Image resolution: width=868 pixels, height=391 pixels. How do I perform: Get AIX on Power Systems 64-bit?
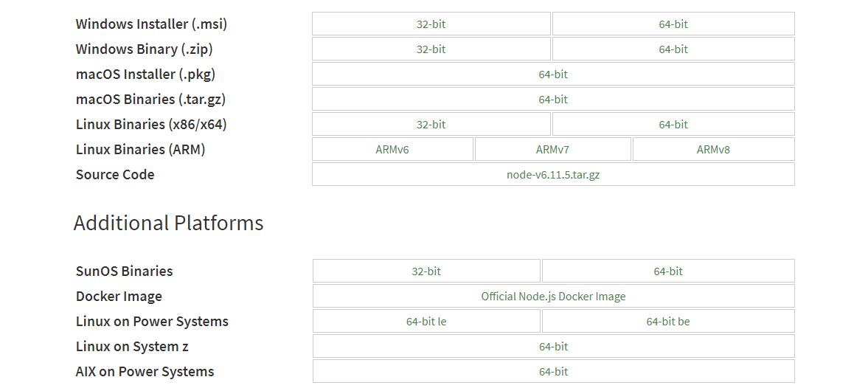553,372
